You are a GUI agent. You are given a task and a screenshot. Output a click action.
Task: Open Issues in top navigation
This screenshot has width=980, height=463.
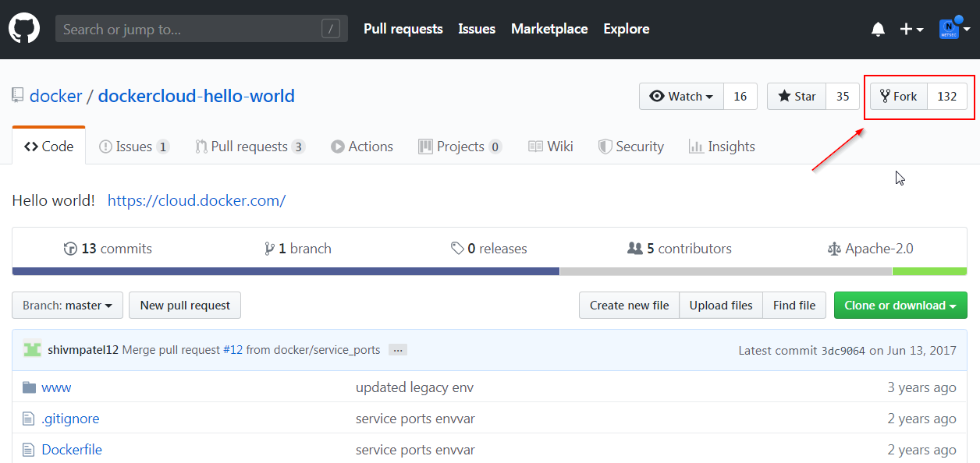pyautogui.click(x=477, y=29)
